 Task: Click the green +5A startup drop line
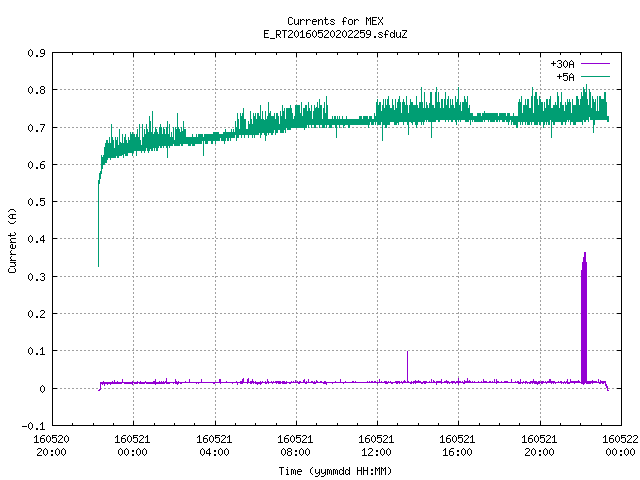pyautogui.click(x=98, y=224)
